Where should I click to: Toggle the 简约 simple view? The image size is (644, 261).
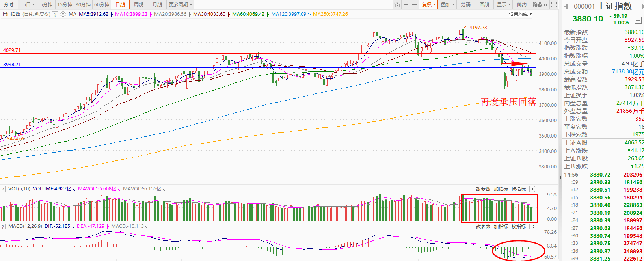(521, 5)
